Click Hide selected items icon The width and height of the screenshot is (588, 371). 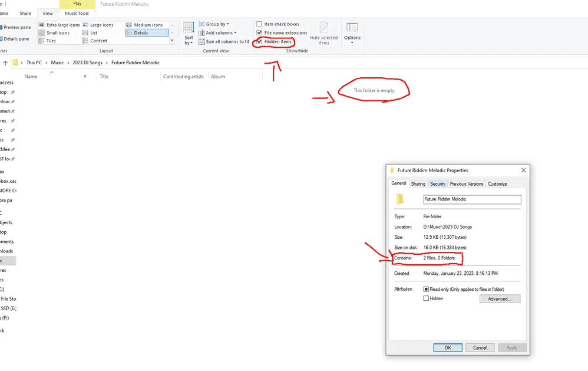tap(324, 32)
